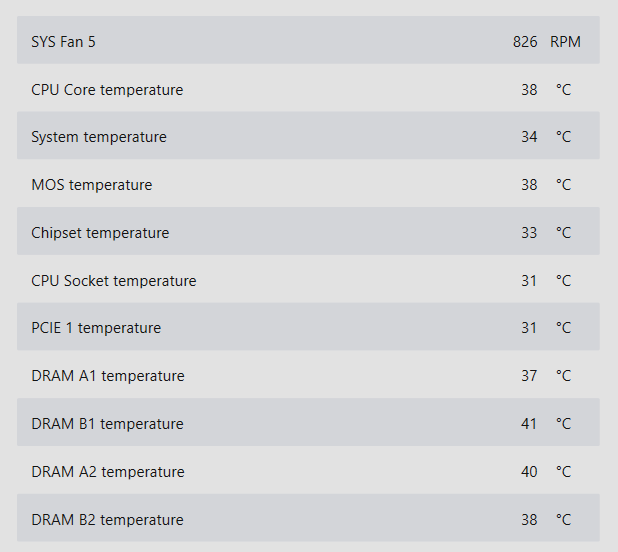Click the DRAM B1 value 41
The height and width of the screenshot is (552, 618).
[529, 424]
